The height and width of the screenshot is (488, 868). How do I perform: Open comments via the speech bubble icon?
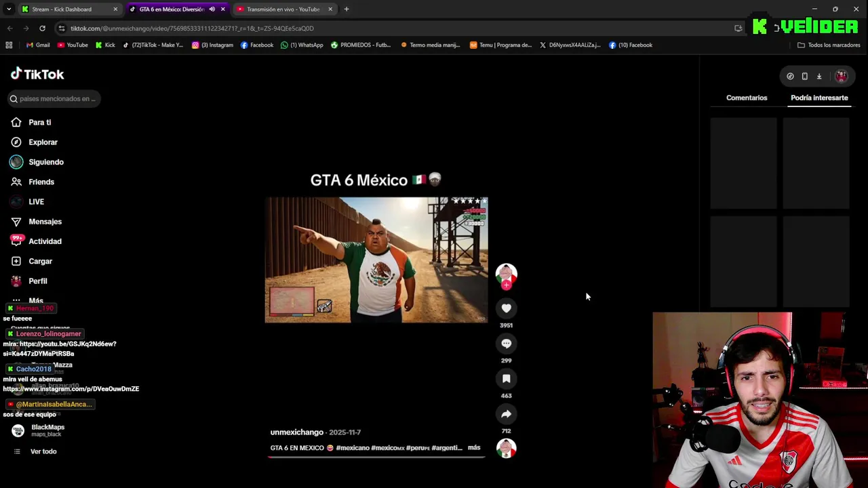(506, 343)
